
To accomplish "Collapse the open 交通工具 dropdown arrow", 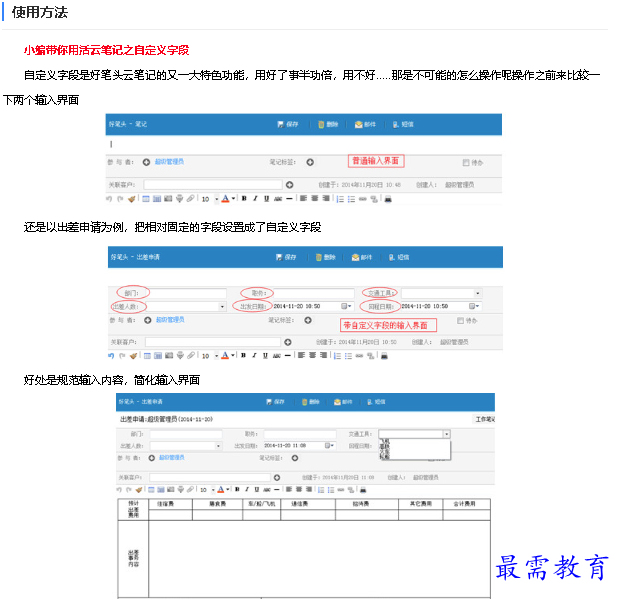I will click(447, 434).
